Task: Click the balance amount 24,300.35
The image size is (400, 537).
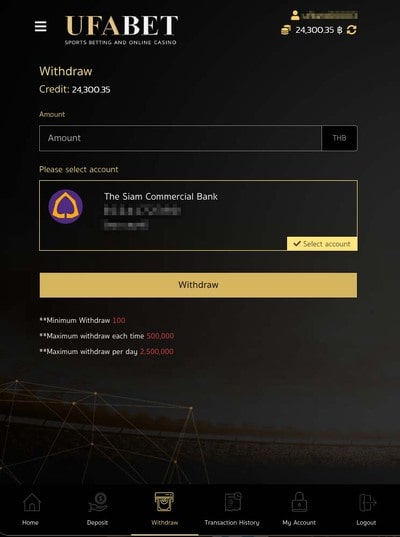Action: [x=314, y=30]
